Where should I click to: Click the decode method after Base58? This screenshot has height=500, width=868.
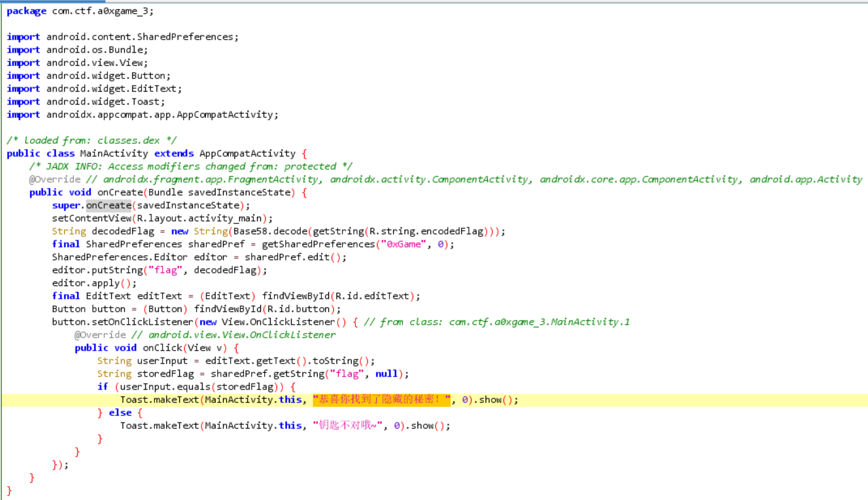(290, 231)
